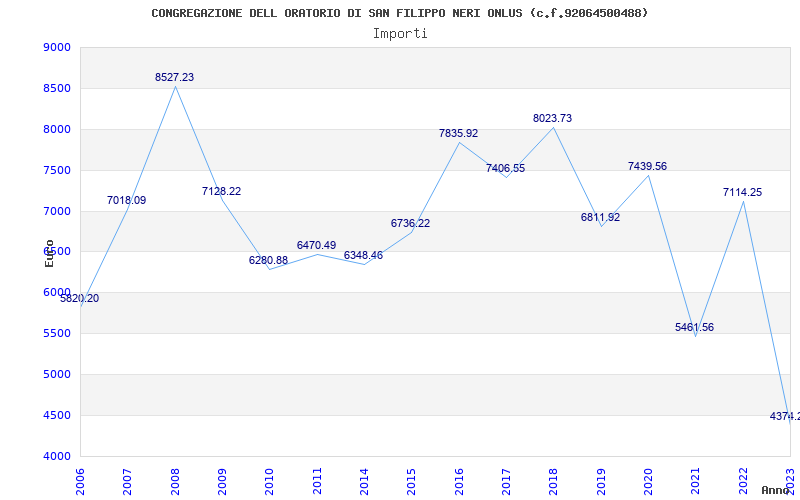This screenshot has width=800, height=500.
Task: Click the 5000 y-axis value
Action: coord(57,374)
